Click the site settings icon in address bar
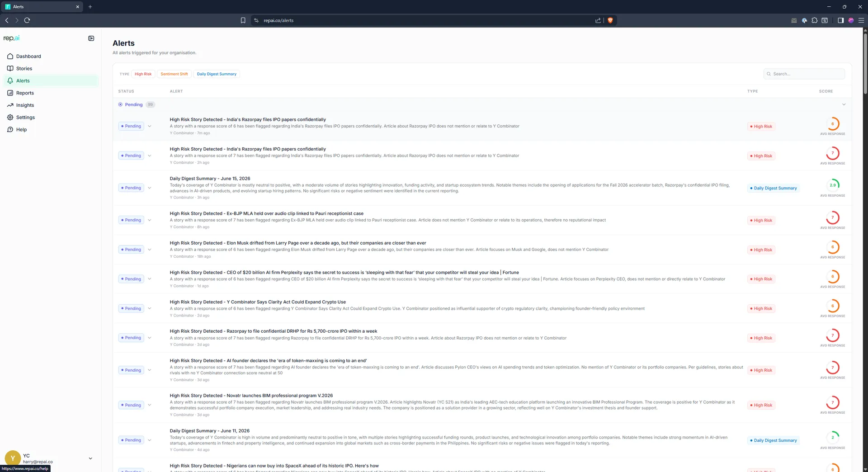Image resolution: width=868 pixels, height=472 pixels. point(256,20)
